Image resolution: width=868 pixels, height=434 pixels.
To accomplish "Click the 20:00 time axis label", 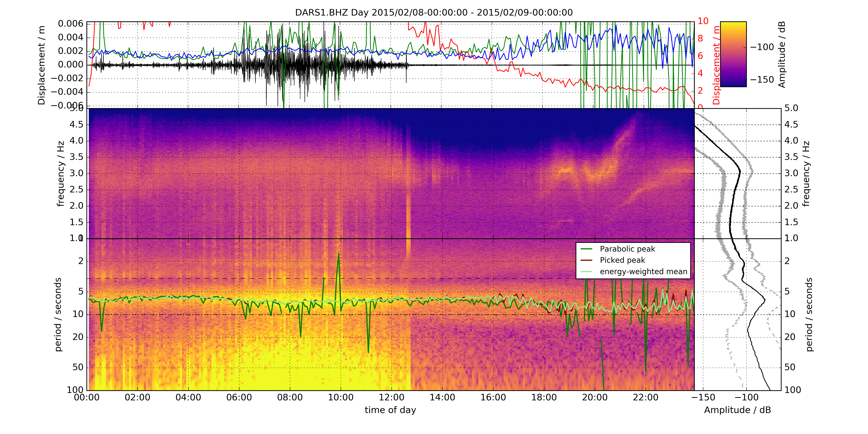I will [x=595, y=398].
